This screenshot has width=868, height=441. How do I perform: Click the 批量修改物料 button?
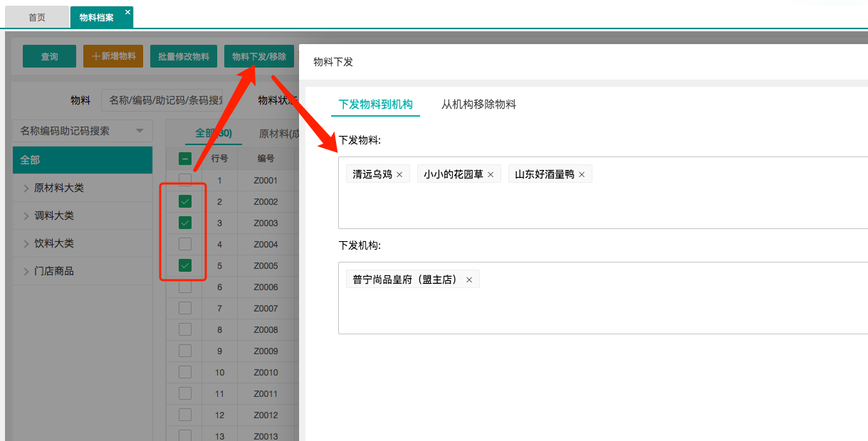click(x=183, y=56)
